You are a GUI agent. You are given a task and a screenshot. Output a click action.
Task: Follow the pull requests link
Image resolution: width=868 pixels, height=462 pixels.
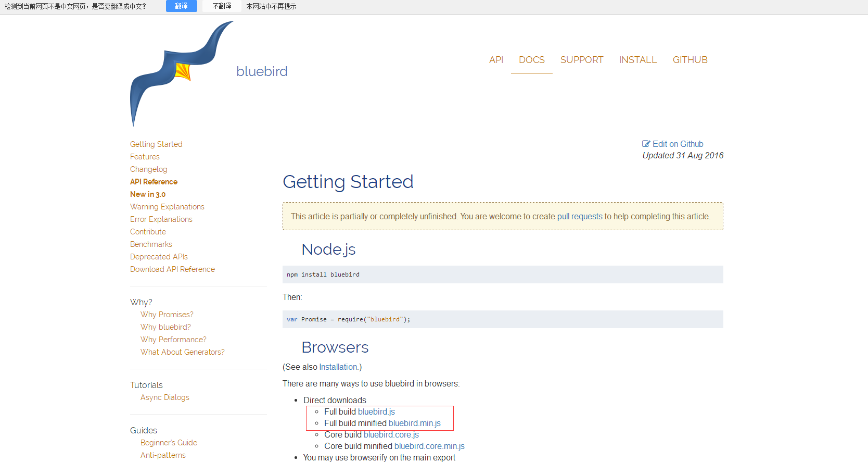coord(580,216)
